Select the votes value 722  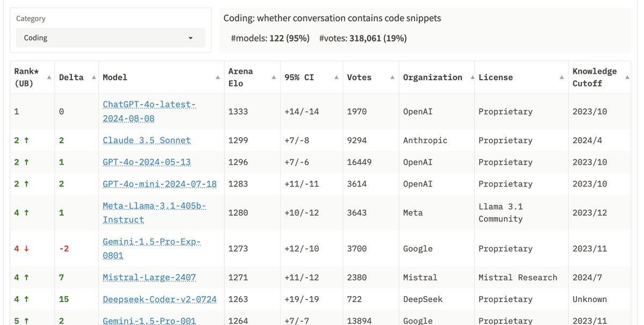355,299
